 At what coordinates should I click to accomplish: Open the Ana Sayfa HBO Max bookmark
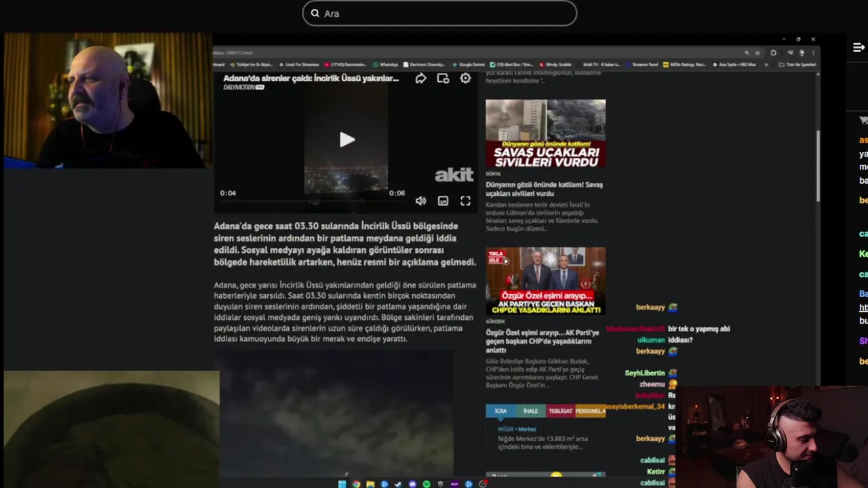(x=735, y=64)
